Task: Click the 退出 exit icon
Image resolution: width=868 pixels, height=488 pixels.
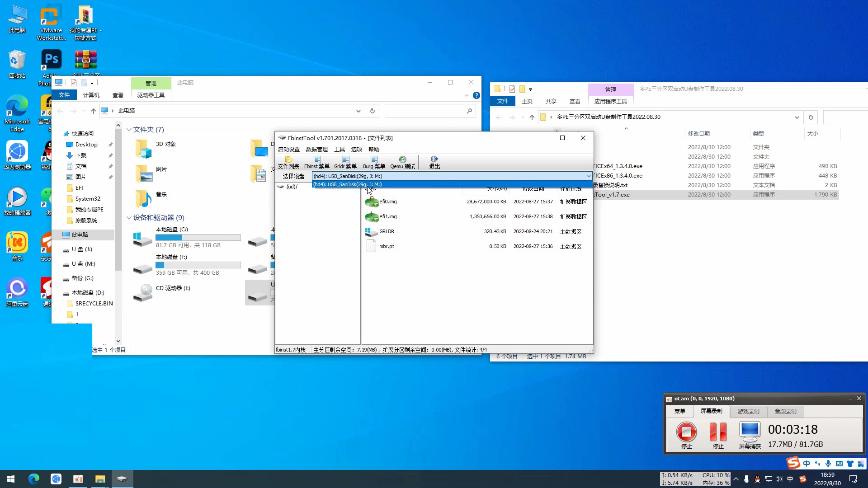Action: [434, 162]
